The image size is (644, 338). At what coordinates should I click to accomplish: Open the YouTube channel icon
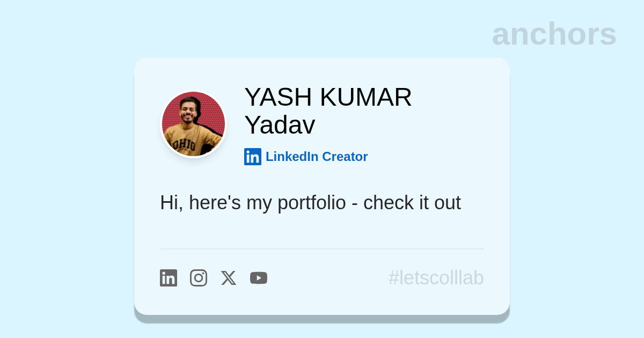(x=259, y=278)
